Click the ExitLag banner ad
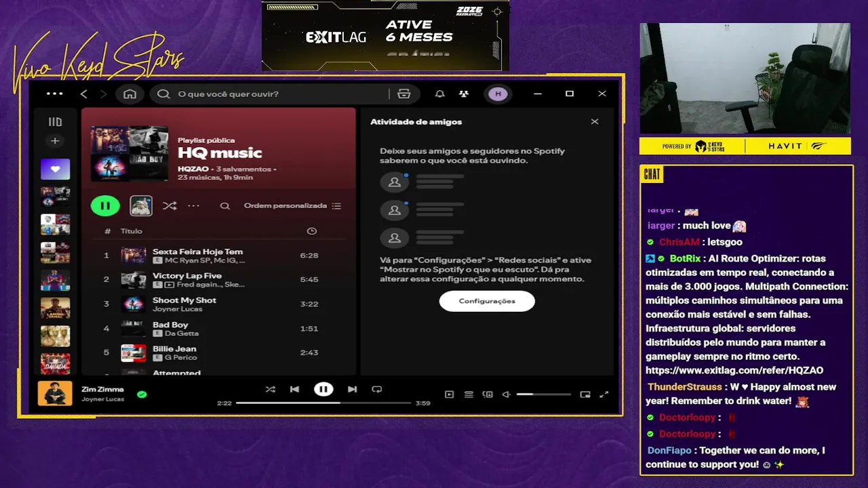Screen dimensions: 868x488 [x=385, y=35]
